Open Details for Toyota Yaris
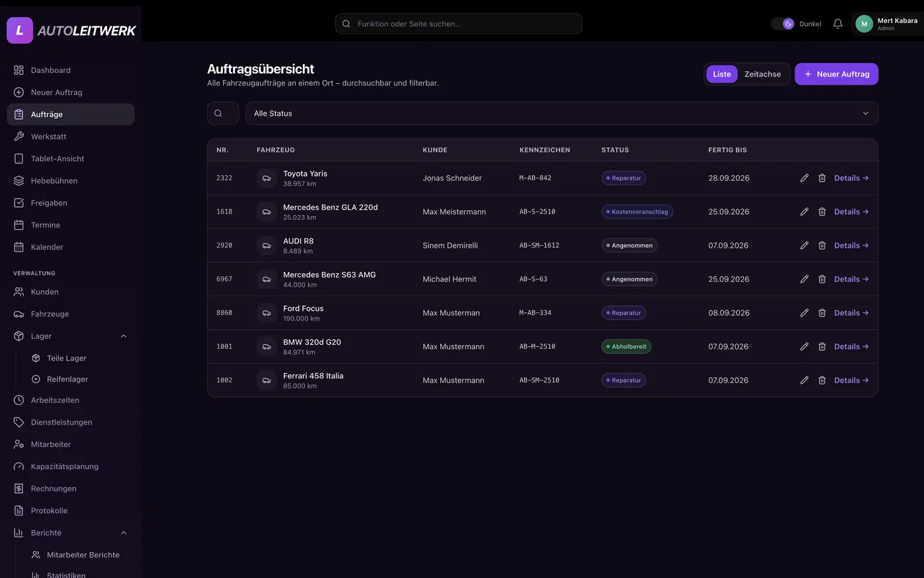The image size is (924, 578). click(851, 178)
